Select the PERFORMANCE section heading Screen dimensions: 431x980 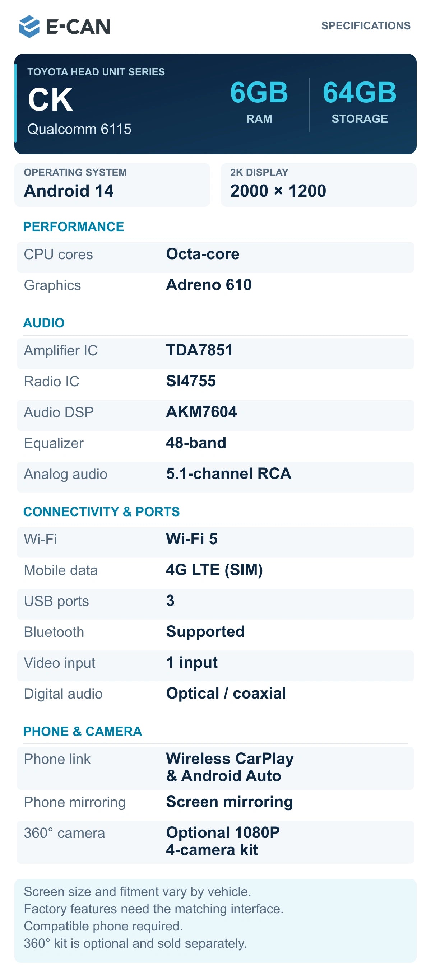[x=74, y=227]
